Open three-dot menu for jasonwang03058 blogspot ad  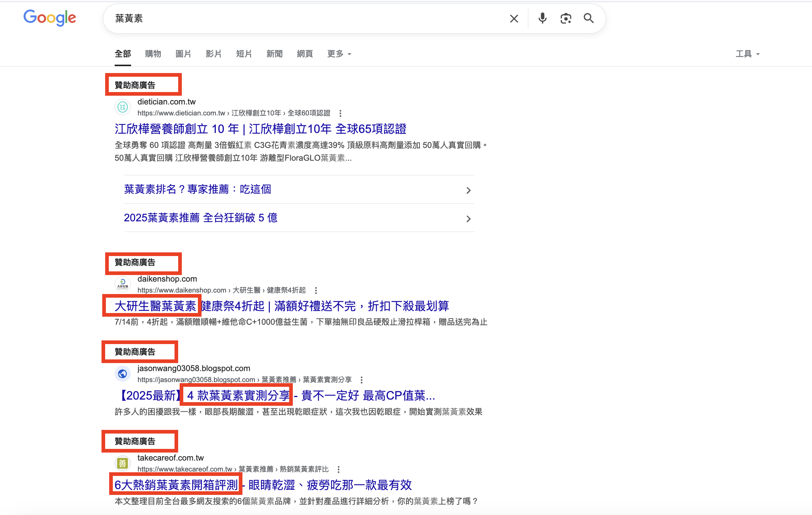(361, 380)
